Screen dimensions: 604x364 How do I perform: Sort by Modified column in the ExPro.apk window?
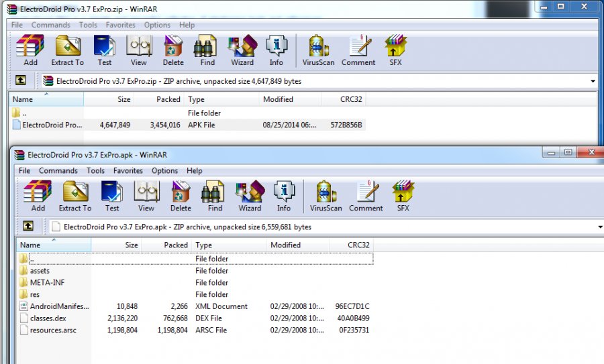[x=298, y=245]
